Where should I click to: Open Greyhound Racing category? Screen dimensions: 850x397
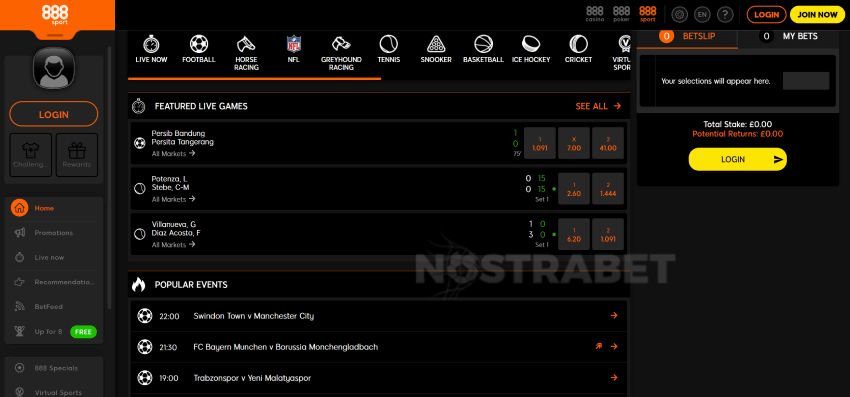pos(341,53)
